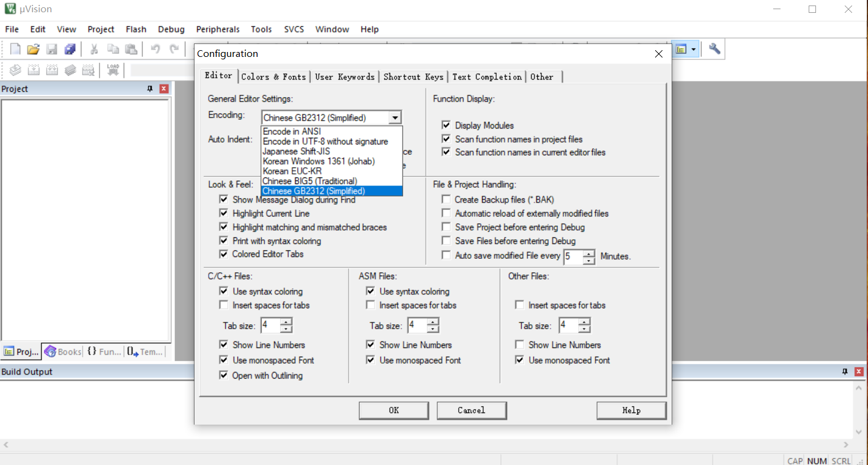Select Encode in UTF-8 without signature
Screen dimensions: 868x465
(x=332, y=141)
